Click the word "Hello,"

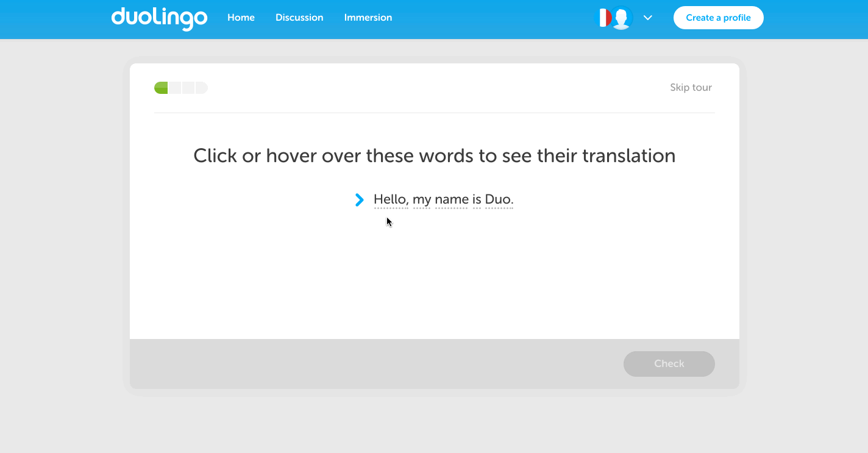pyautogui.click(x=391, y=199)
